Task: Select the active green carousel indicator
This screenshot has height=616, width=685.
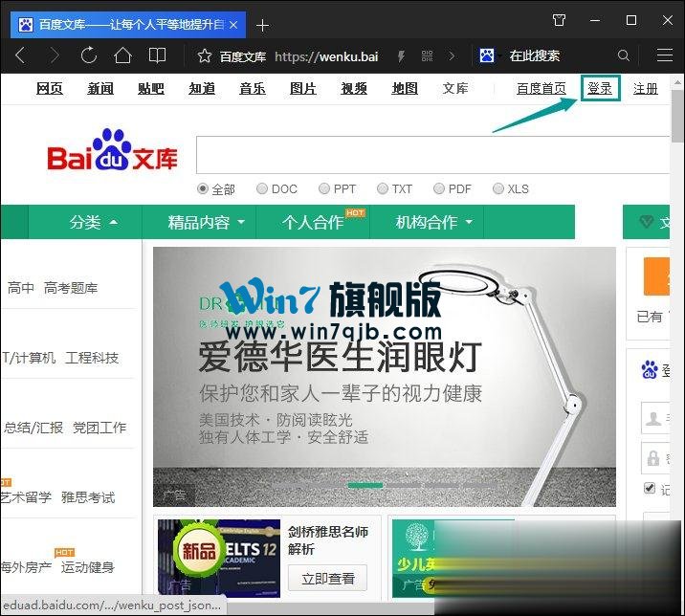Action: [365, 485]
